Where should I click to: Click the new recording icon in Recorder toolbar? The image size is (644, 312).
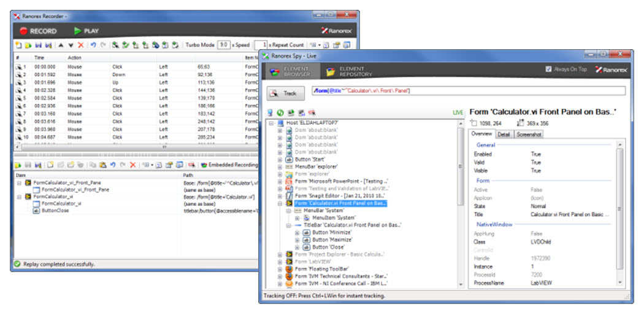point(18,45)
